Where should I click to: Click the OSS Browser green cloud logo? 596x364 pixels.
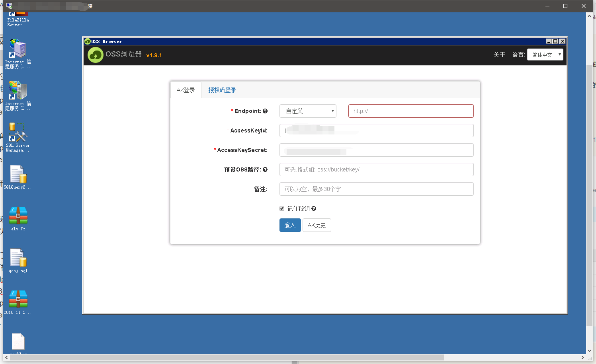(x=96, y=55)
